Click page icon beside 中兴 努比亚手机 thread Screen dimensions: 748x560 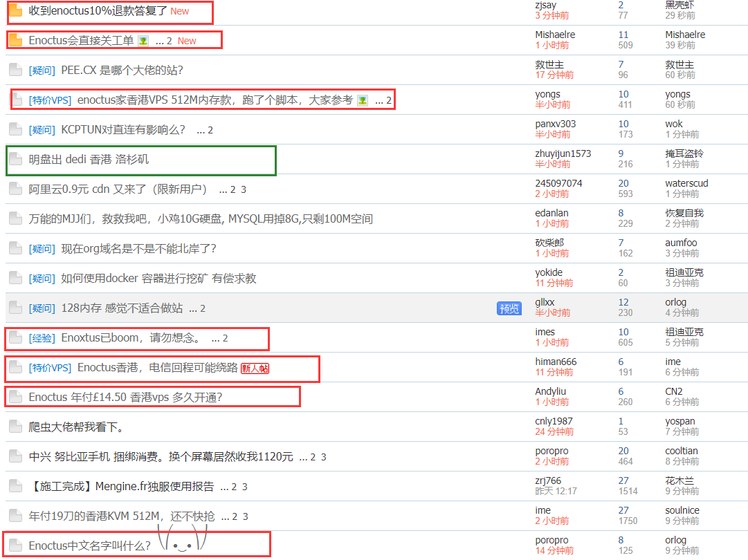click(16, 456)
